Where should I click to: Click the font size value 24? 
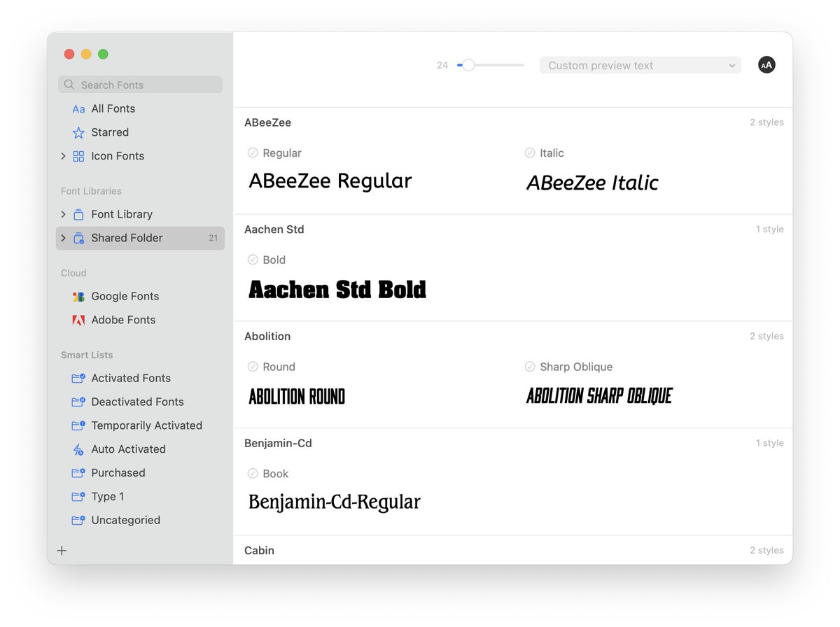pyautogui.click(x=442, y=65)
